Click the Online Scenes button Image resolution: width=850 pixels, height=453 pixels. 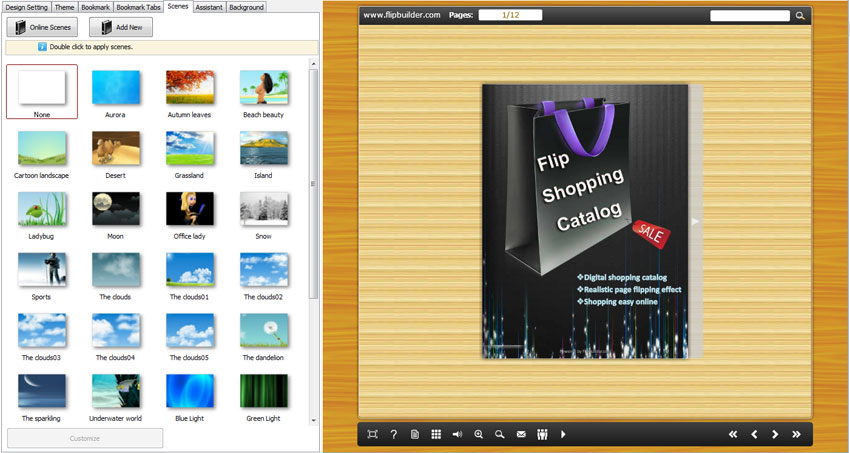[44, 28]
